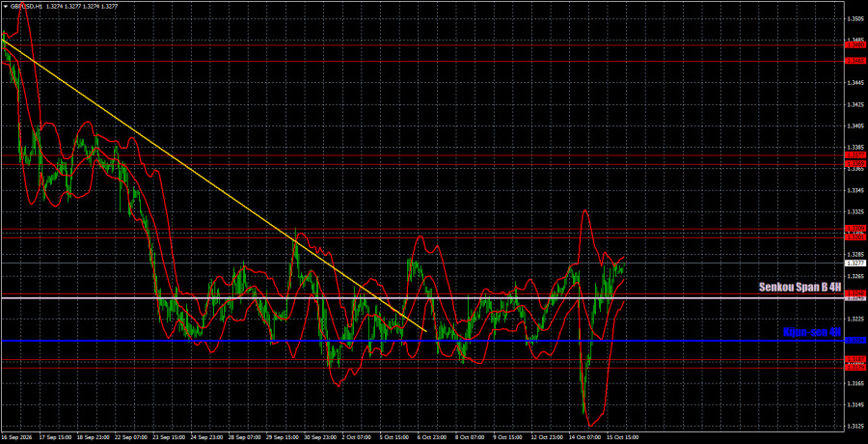
Task: Click the 1.3505 value on price axis
Action: pos(854,18)
